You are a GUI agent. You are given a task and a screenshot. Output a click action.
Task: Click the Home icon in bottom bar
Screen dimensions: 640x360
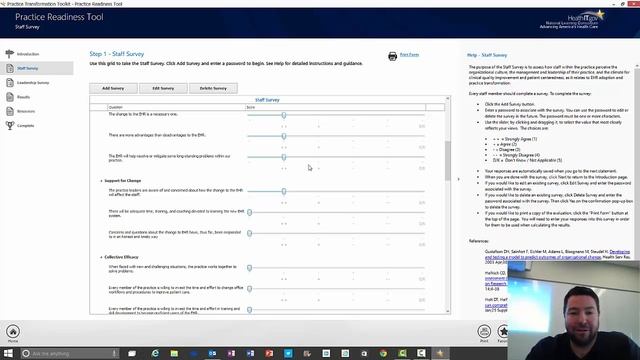13,331
